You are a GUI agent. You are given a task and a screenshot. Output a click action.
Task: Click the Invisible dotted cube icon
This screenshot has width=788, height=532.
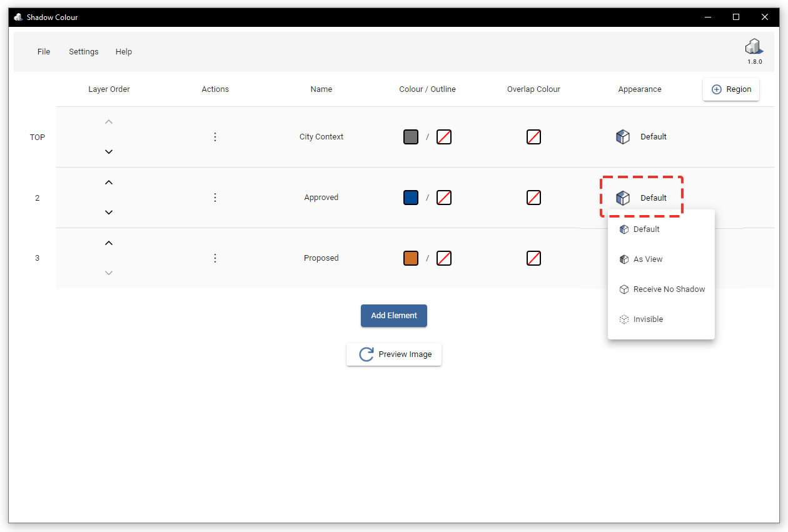pyautogui.click(x=624, y=319)
